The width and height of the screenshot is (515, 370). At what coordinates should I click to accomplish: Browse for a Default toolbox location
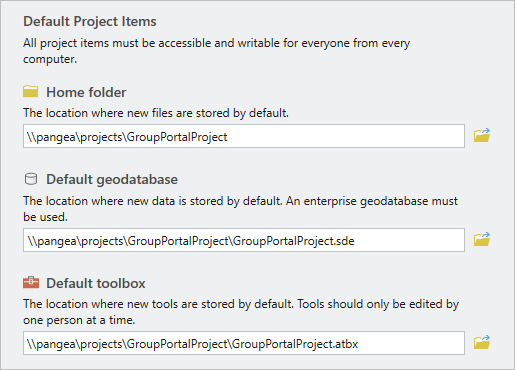tap(482, 342)
